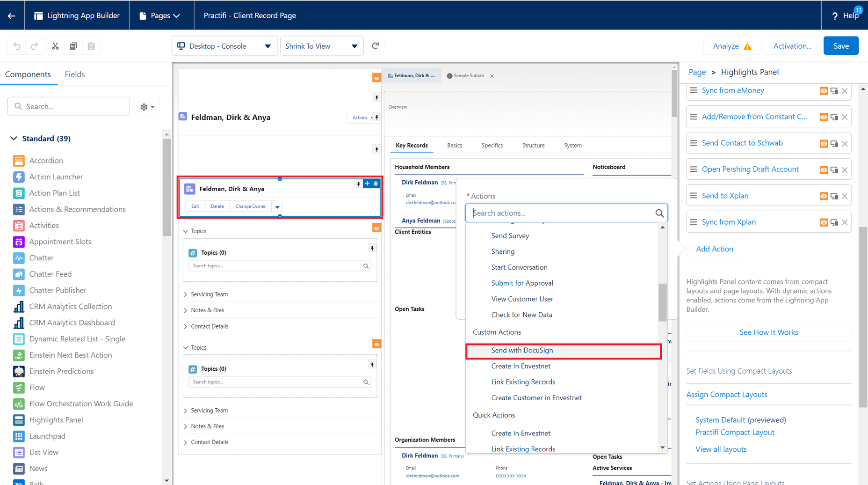Choose Submit for Approval action
This screenshot has height=485, width=868.
click(x=522, y=283)
